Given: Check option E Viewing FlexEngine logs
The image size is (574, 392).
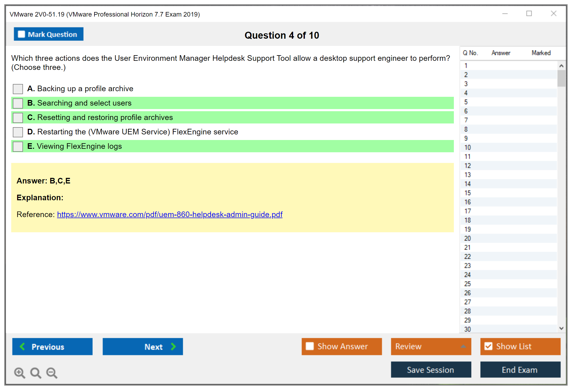Looking at the screenshot, I should coord(18,146).
